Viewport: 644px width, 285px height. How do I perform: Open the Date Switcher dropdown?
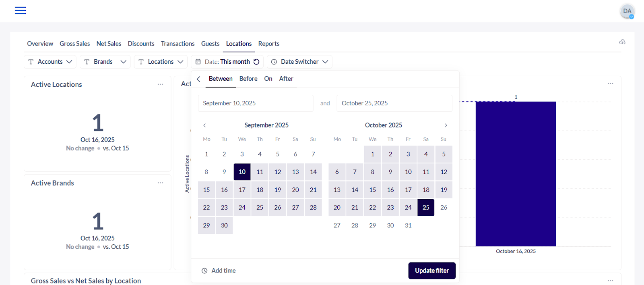tap(299, 62)
